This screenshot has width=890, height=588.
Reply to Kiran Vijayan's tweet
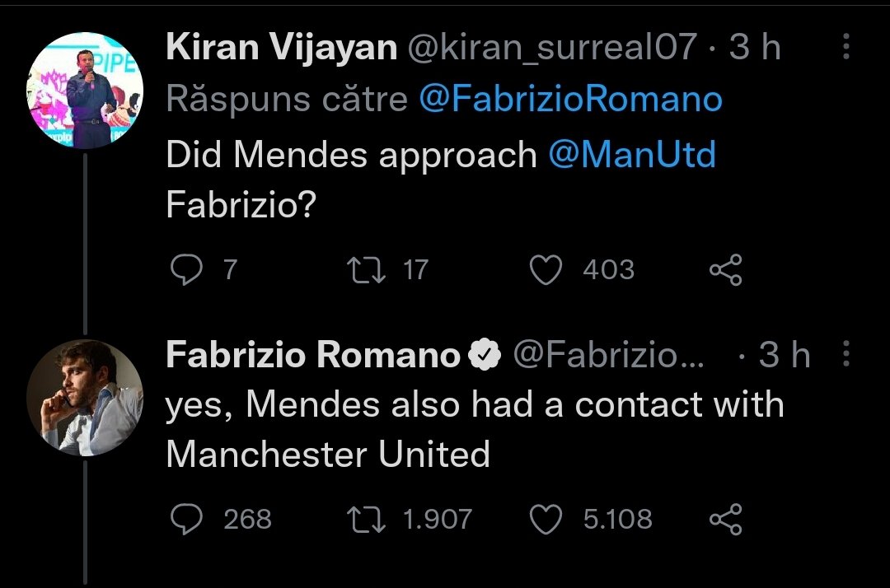187,270
